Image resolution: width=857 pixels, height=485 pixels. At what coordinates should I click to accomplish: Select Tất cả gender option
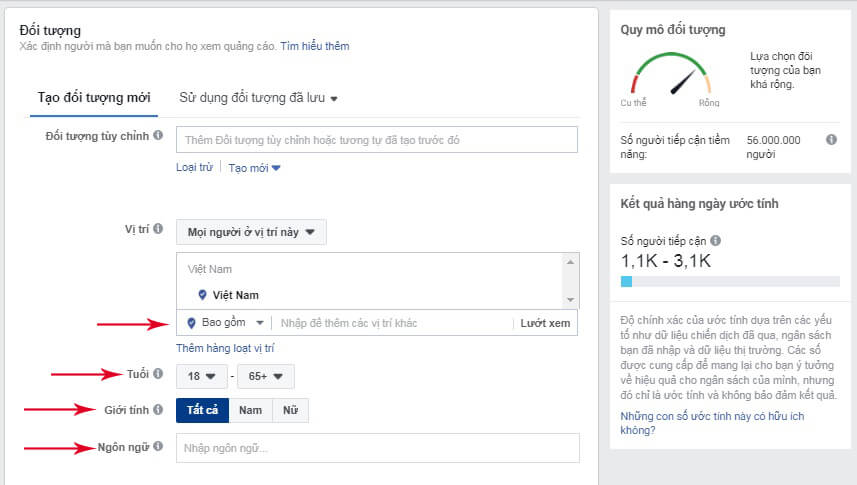tap(202, 410)
